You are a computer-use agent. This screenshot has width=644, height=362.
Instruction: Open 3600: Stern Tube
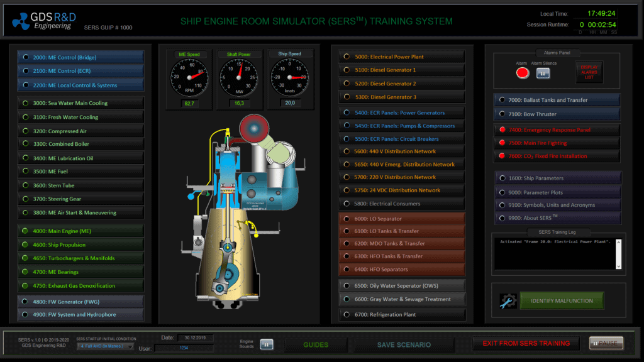pos(80,185)
